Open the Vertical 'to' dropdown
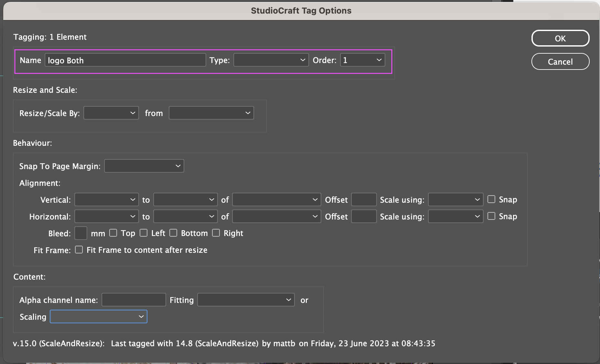 (185, 199)
